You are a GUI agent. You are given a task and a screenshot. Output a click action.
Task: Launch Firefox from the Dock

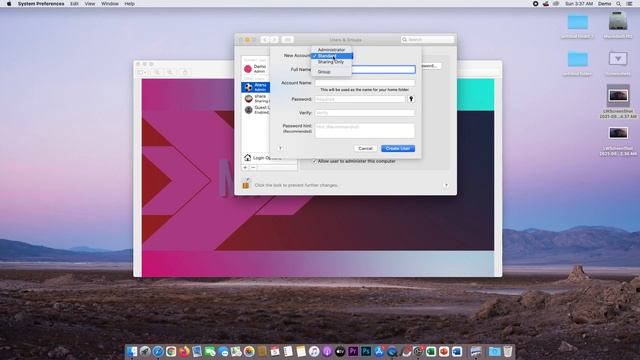[x=184, y=351]
